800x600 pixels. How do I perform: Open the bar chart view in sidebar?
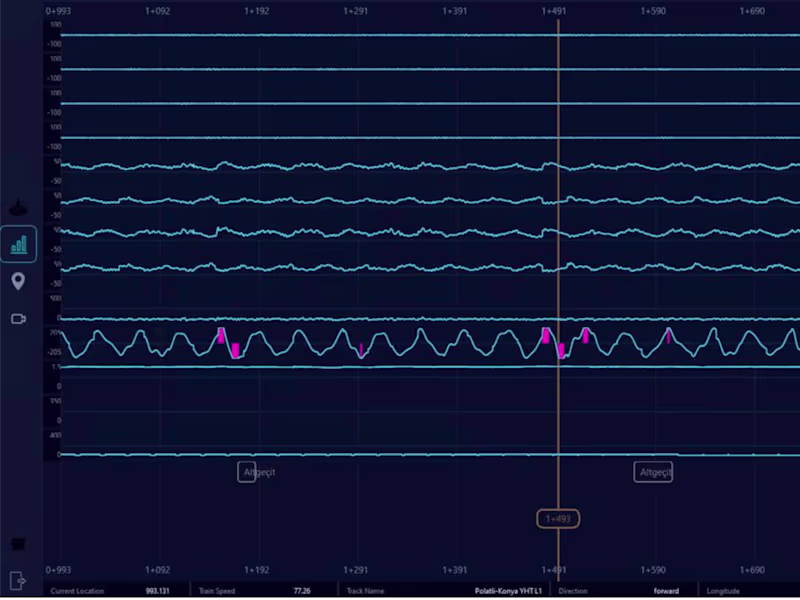click(x=18, y=244)
